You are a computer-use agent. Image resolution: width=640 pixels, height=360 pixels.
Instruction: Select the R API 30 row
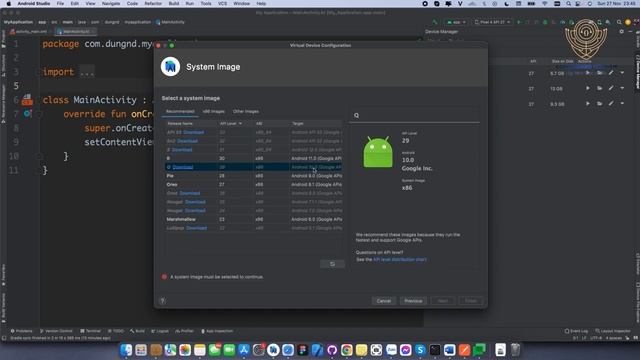[253, 158]
